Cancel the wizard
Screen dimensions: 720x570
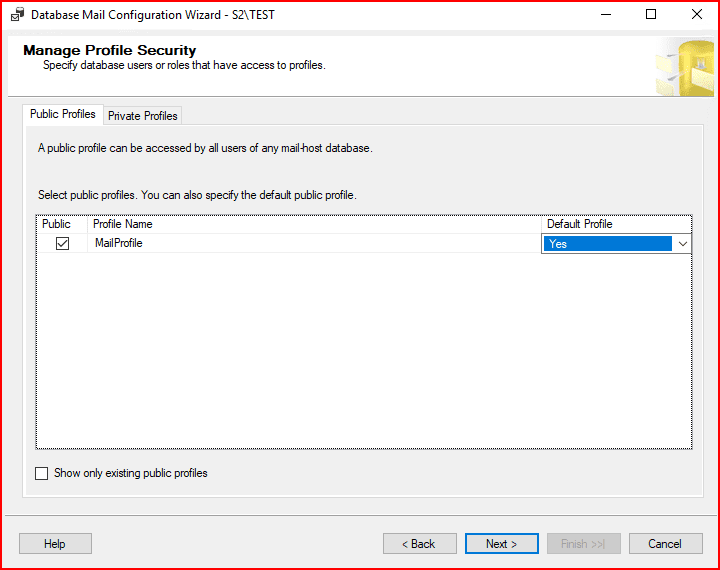pyautogui.click(x=665, y=543)
